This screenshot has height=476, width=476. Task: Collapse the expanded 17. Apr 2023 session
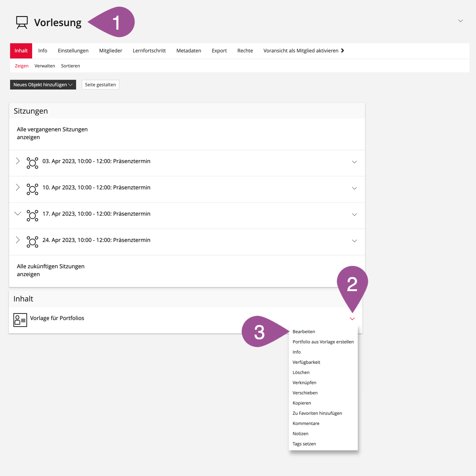point(18,213)
